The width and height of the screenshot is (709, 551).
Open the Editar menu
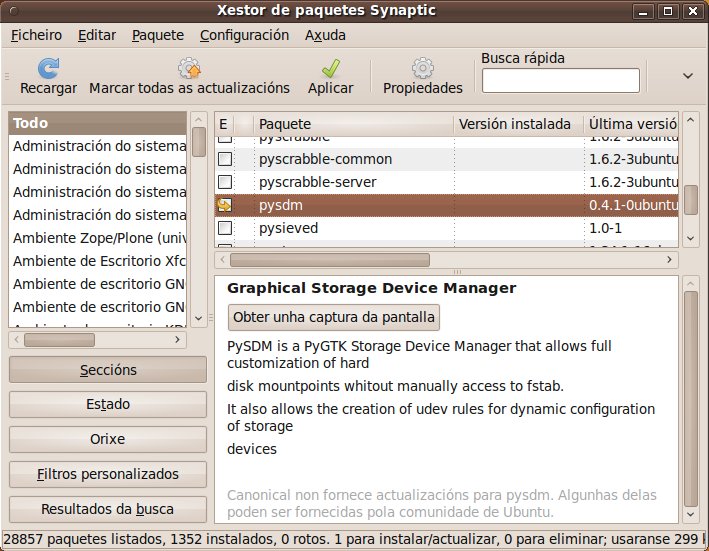click(x=97, y=35)
